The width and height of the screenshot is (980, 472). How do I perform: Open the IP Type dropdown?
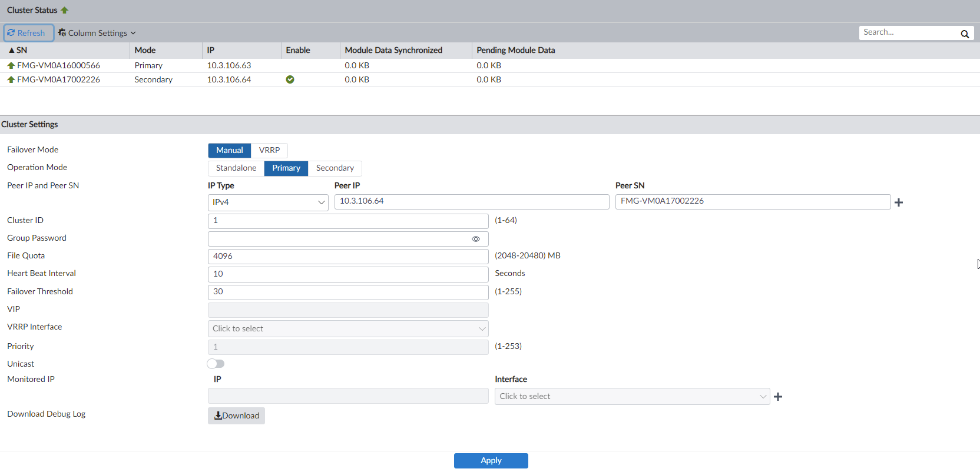(x=268, y=202)
